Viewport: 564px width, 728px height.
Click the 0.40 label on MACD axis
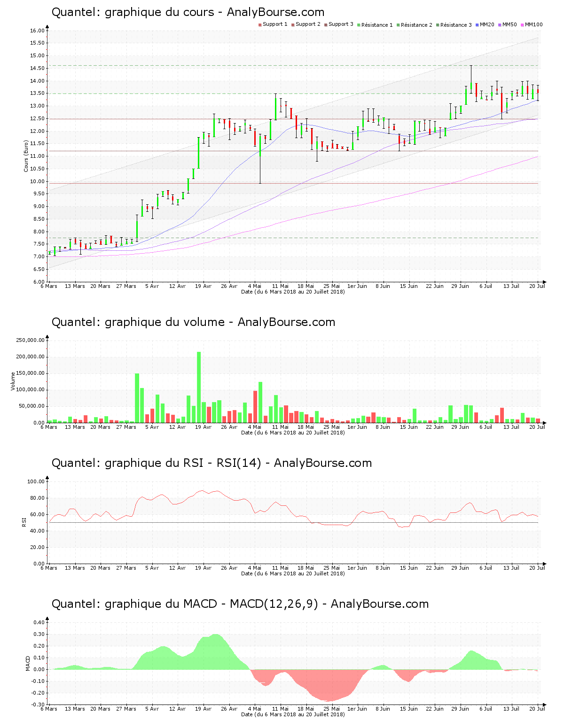(x=39, y=622)
